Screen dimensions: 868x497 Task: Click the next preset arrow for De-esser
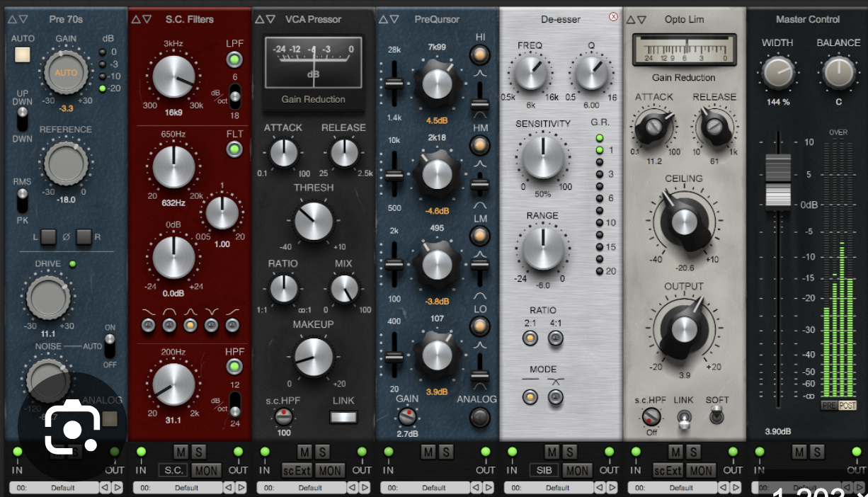point(612,487)
